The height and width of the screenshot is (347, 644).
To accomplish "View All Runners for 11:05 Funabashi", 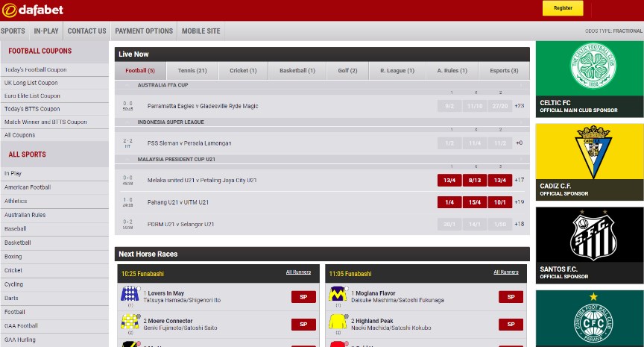I will click(506, 272).
